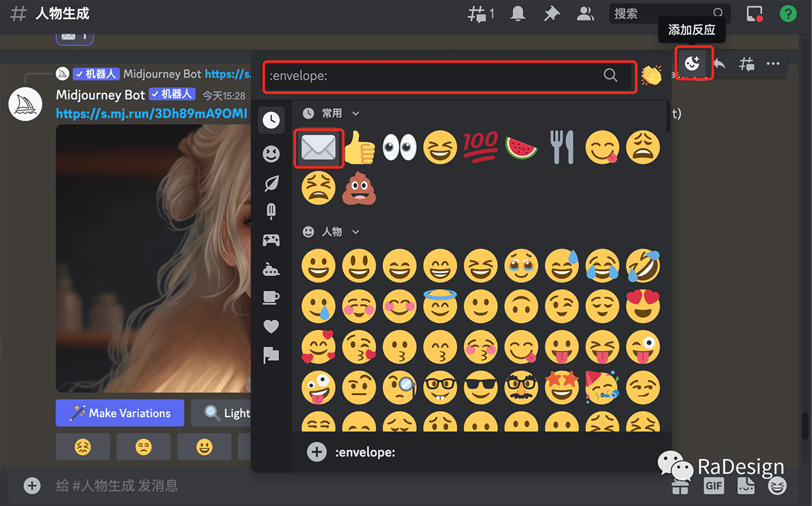Click the 添加反应 add reaction icon
This screenshot has width=812, height=506.
click(x=693, y=63)
